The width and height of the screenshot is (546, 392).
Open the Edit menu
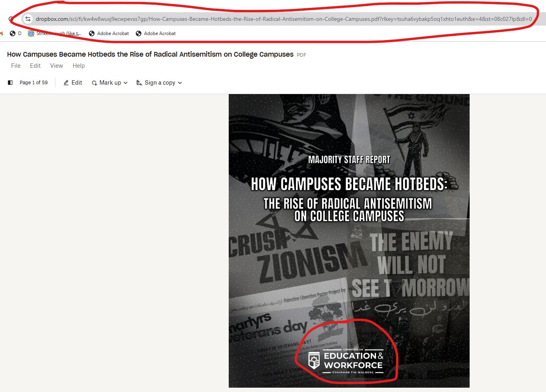(x=35, y=66)
